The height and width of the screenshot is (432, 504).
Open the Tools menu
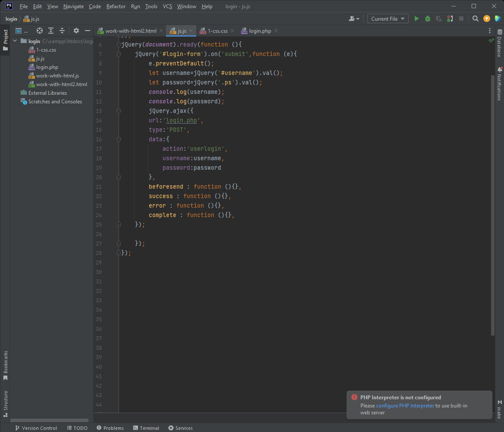click(x=151, y=6)
